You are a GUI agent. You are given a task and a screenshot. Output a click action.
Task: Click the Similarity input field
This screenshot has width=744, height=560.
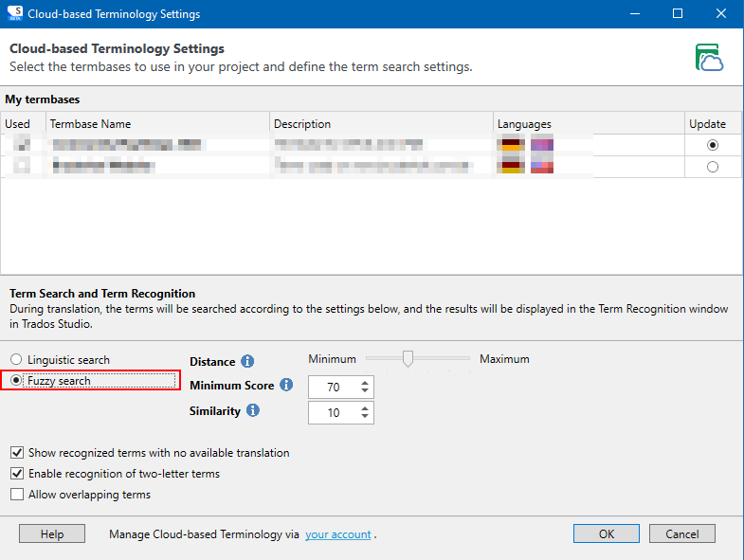(x=334, y=413)
